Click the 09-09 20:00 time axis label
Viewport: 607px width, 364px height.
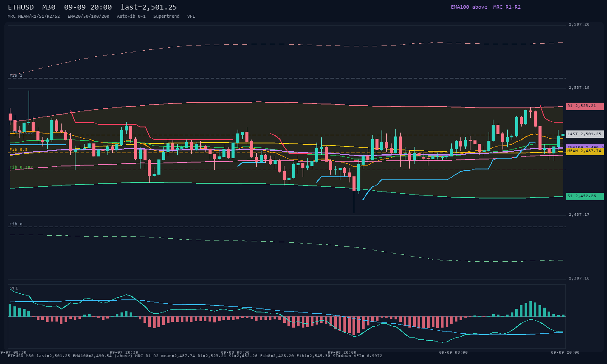click(x=565, y=352)
